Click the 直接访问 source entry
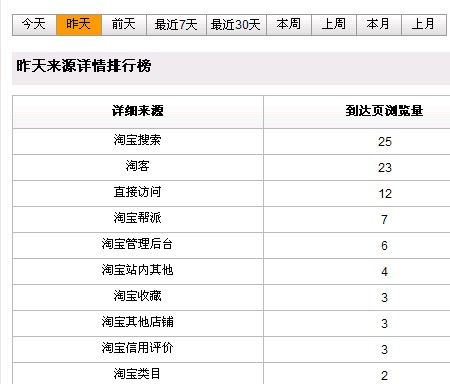Screen dimensions: 450x384 (x=137, y=192)
